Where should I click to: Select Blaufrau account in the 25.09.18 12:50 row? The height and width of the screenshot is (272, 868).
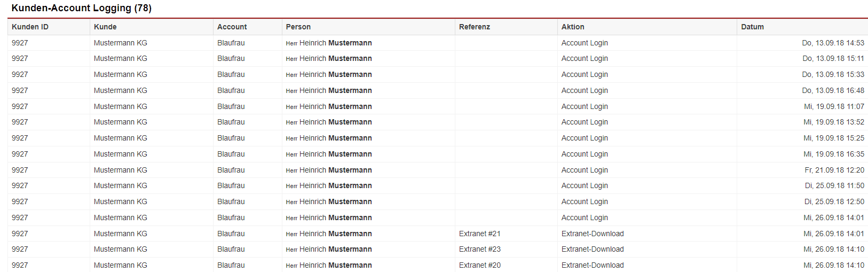[x=231, y=201]
